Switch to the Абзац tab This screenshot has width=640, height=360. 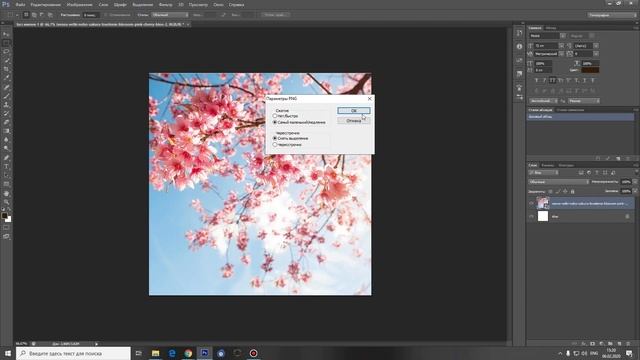click(x=551, y=28)
